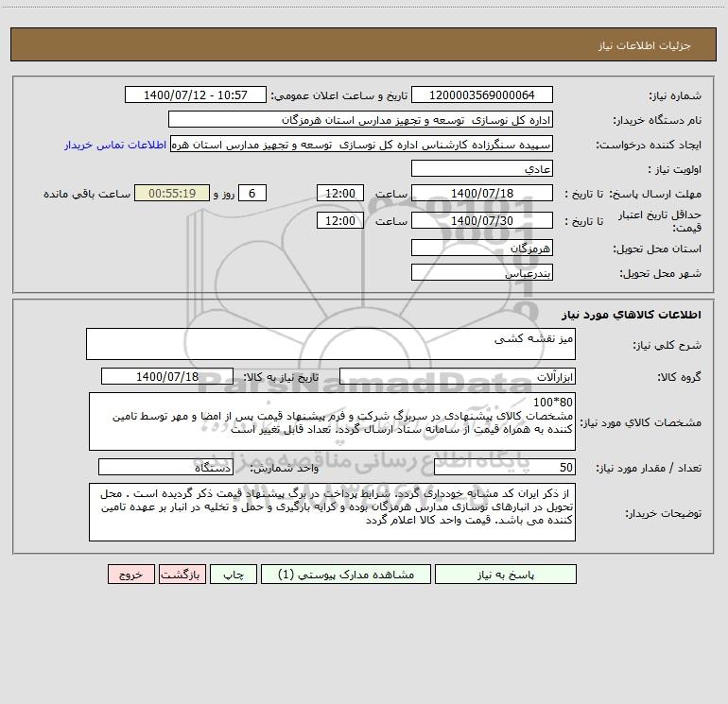
Task: Click the label تاریخ و ساعت اعلان عمومی
Action: pos(338,95)
